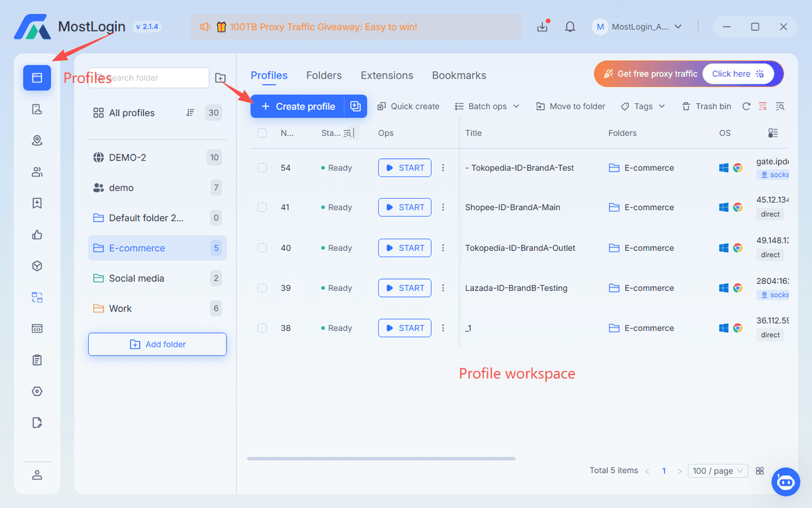
Task: Open the MostLogin account dropdown
Action: [x=637, y=27]
